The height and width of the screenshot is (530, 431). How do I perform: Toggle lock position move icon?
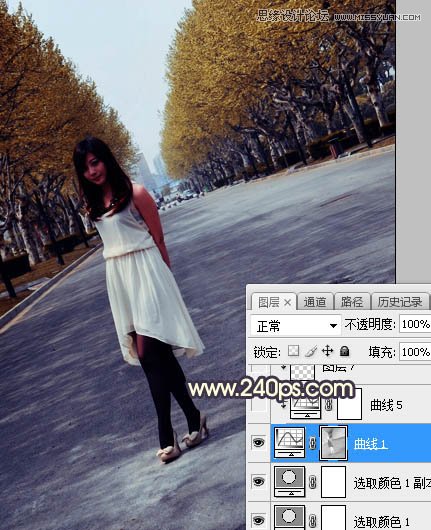328,351
